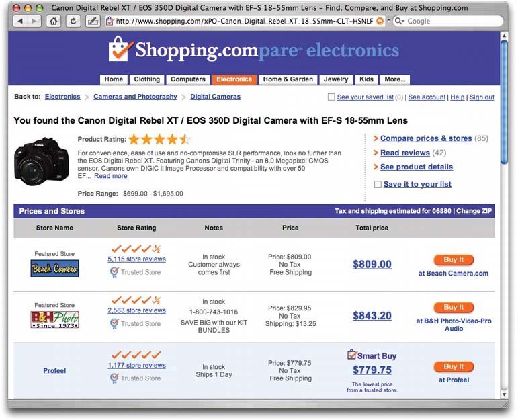Open the Home & Garden tab
Screen dimensions: 516x420
click(x=288, y=79)
